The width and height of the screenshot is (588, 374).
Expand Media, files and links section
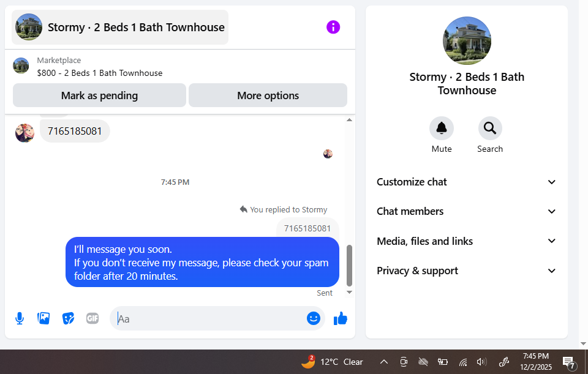[x=467, y=241]
